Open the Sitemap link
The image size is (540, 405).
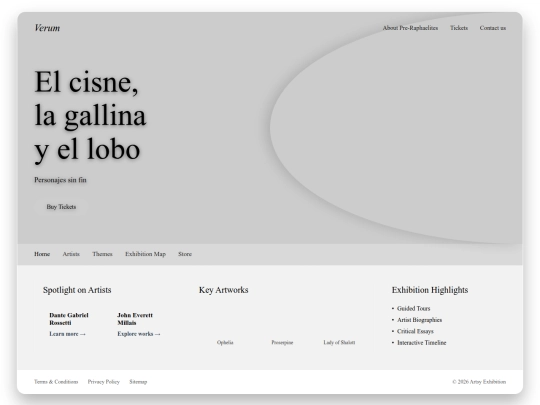tap(138, 382)
